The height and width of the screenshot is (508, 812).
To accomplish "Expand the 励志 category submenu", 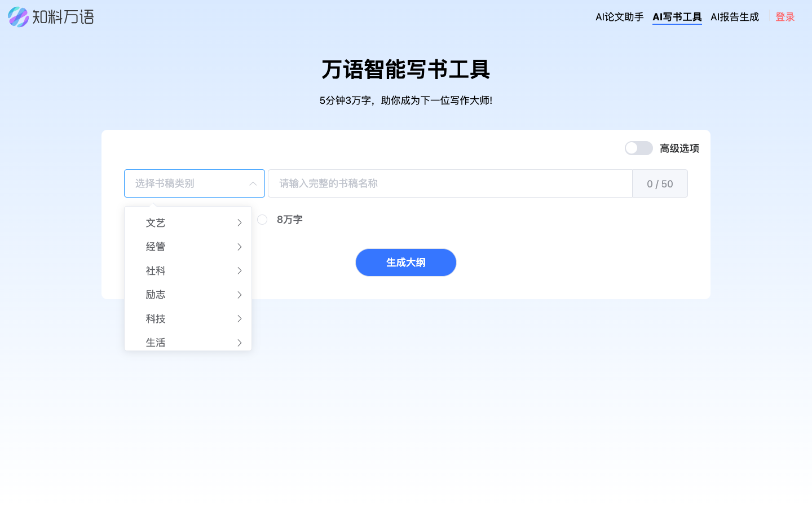I will 239,295.
